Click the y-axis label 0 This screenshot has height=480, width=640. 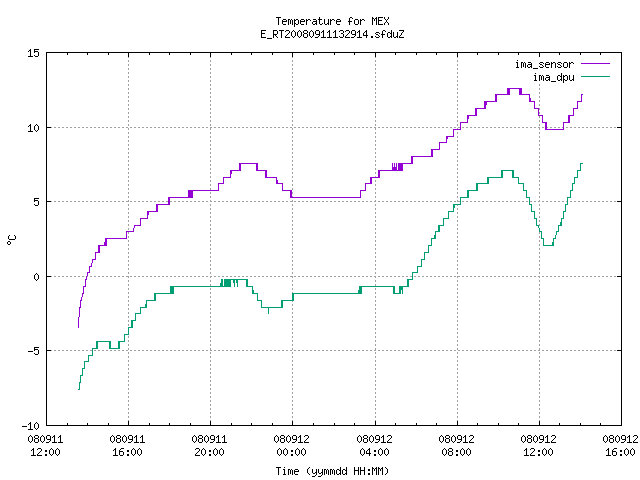36,277
